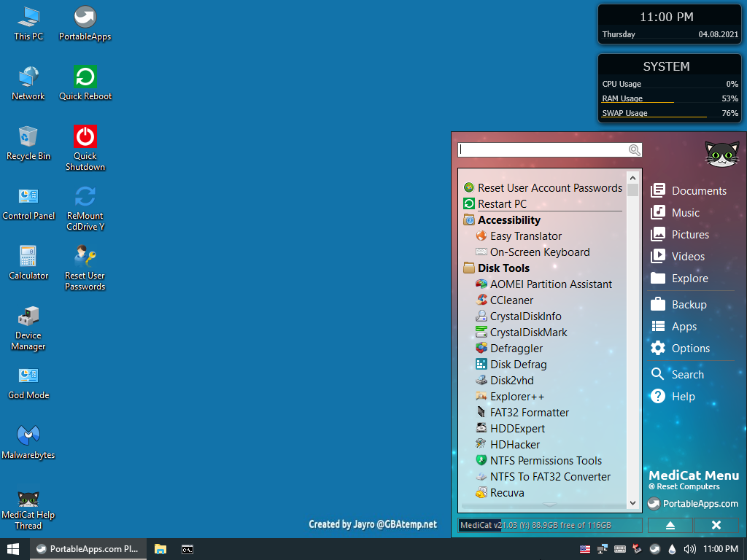The image size is (747, 560).
Task: Launch Easy Translator
Action: 519,236
